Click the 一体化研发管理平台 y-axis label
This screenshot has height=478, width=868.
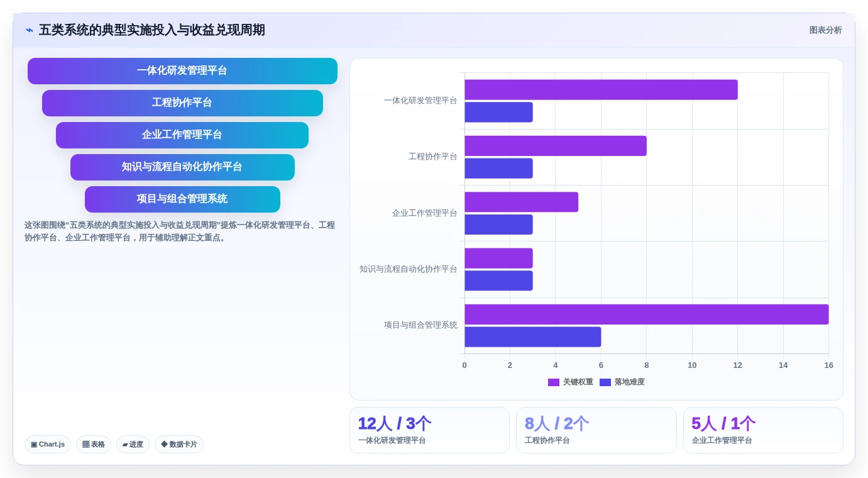coord(420,101)
